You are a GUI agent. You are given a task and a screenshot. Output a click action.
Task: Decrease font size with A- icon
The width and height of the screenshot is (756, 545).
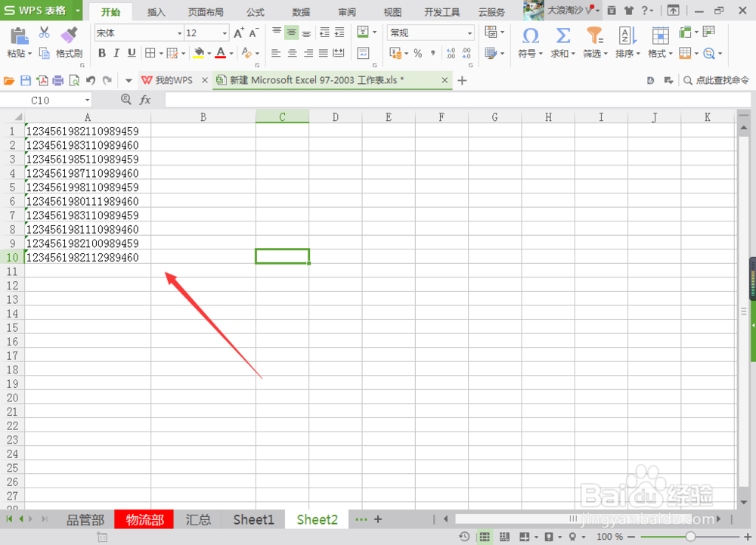tap(253, 33)
